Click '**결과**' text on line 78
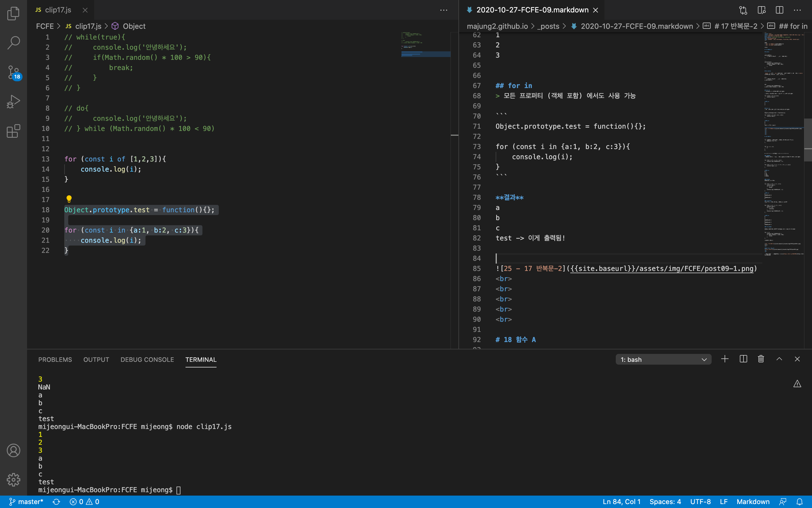This screenshot has width=812, height=508. click(509, 197)
